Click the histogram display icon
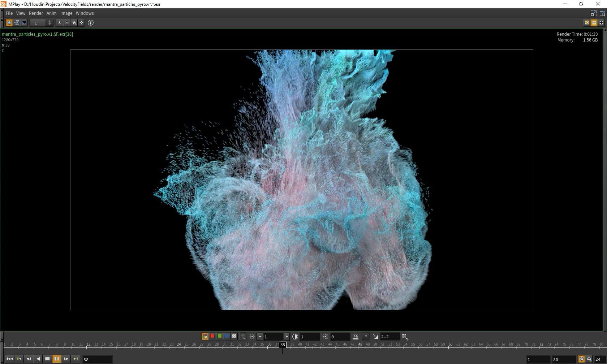Image resolution: width=607 pixels, height=364 pixels. coord(24,23)
